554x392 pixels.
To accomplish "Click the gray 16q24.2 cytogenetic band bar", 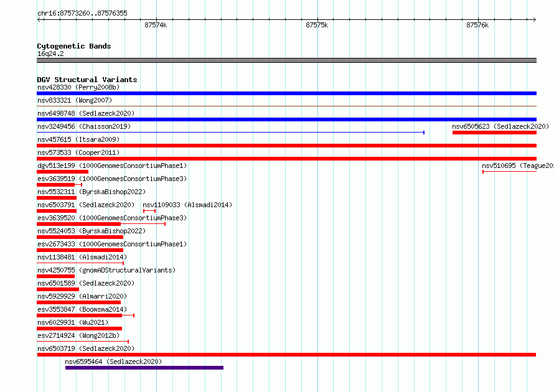I will (286, 60).
